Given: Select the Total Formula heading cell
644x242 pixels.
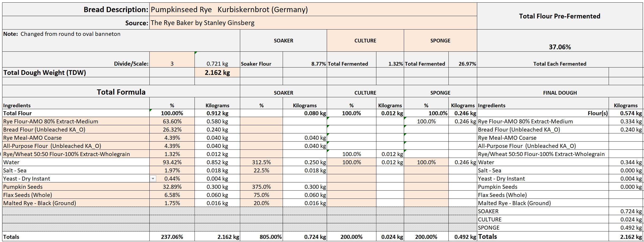Looking at the screenshot, I should [x=121, y=92].
